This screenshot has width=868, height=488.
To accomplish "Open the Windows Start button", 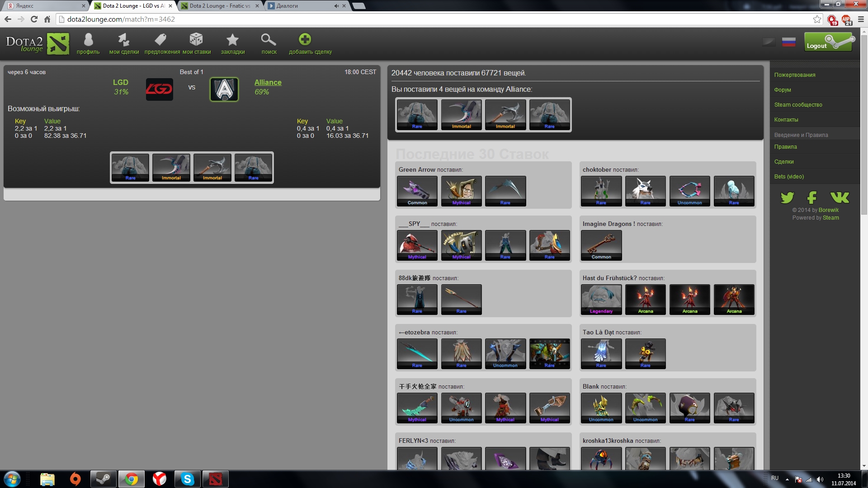I will click(x=12, y=479).
